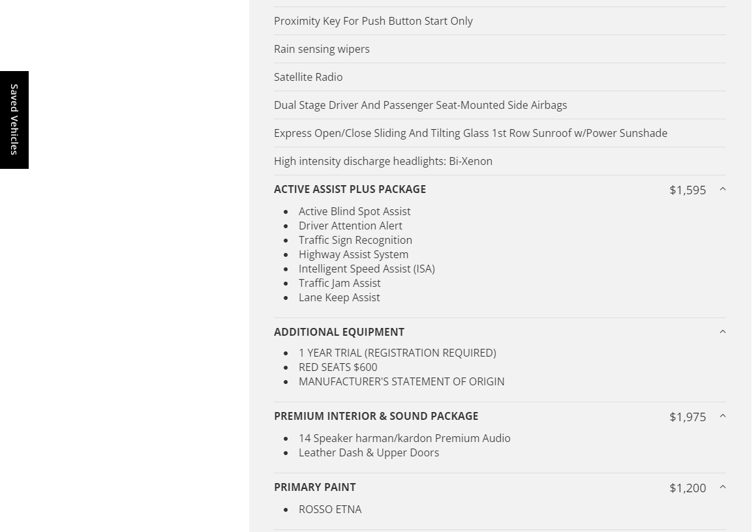Collapse the Additional Equipment chevron arrow
This screenshot has width=756, height=532.
tap(722, 332)
